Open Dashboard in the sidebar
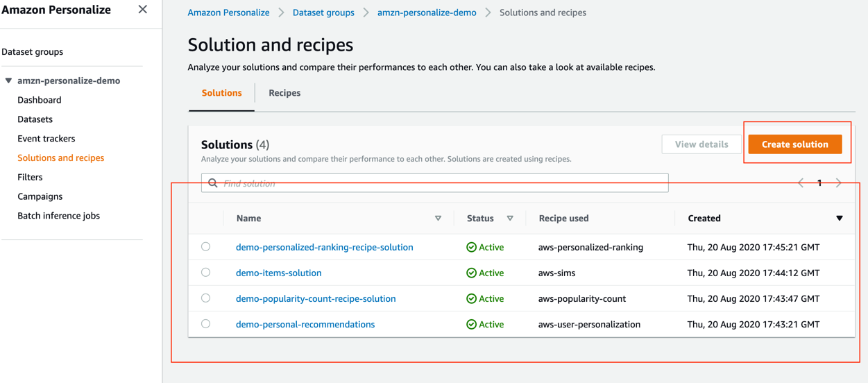Screen dimensions: 868x383 point(40,100)
